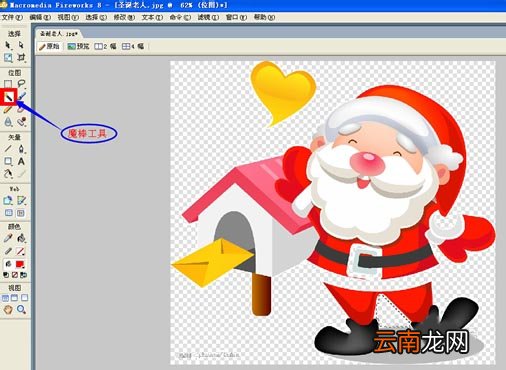
Task: Set default stroke and fill colors
Action: coord(6,275)
